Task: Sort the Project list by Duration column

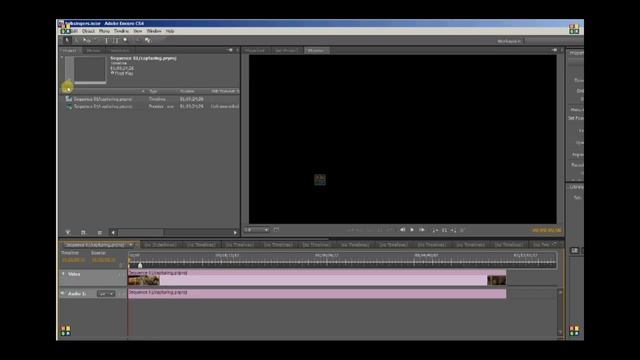Action: pyautogui.click(x=187, y=91)
